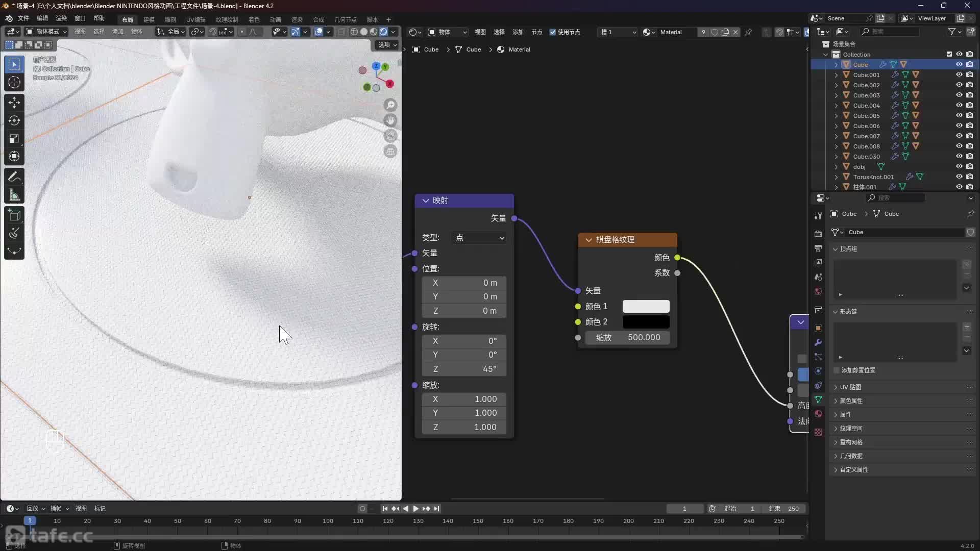The width and height of the screenshot is (980, 551).
Task: Click the viewport pan hand icon
Action: (x=390, y=120)
